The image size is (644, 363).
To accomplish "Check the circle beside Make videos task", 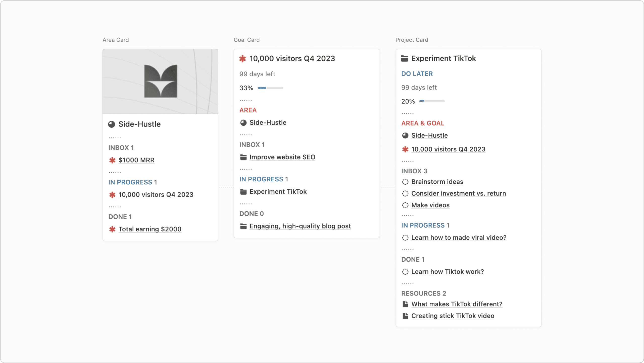I will click(405, 205).
